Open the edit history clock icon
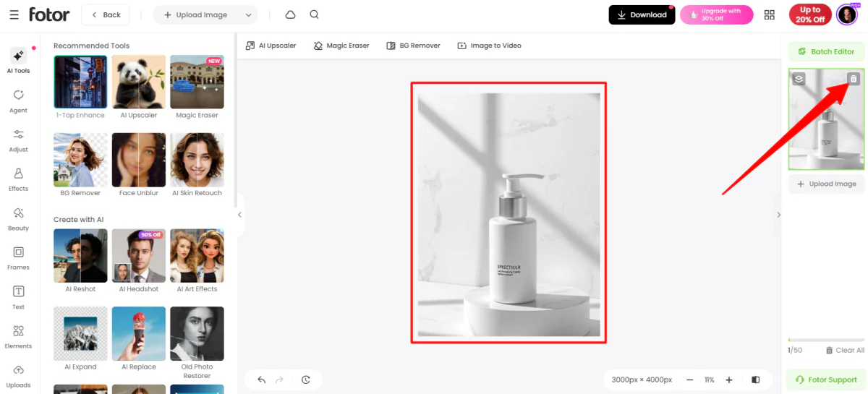Image resolution: width=868 pixels, height=394 pixels. pyautogui.click(x=306, y=380)
